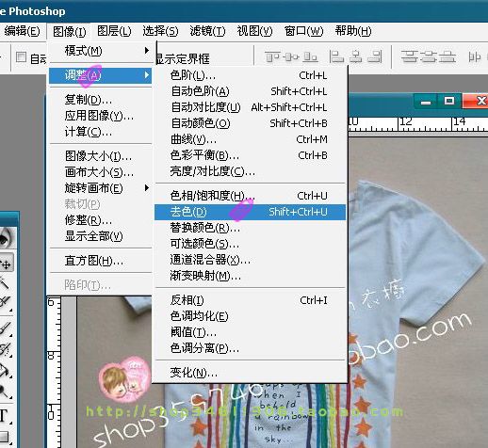488x448 pixels.
Task: Expand the 调整(A) submenu arrow
Action: click(x=147, y=75)
